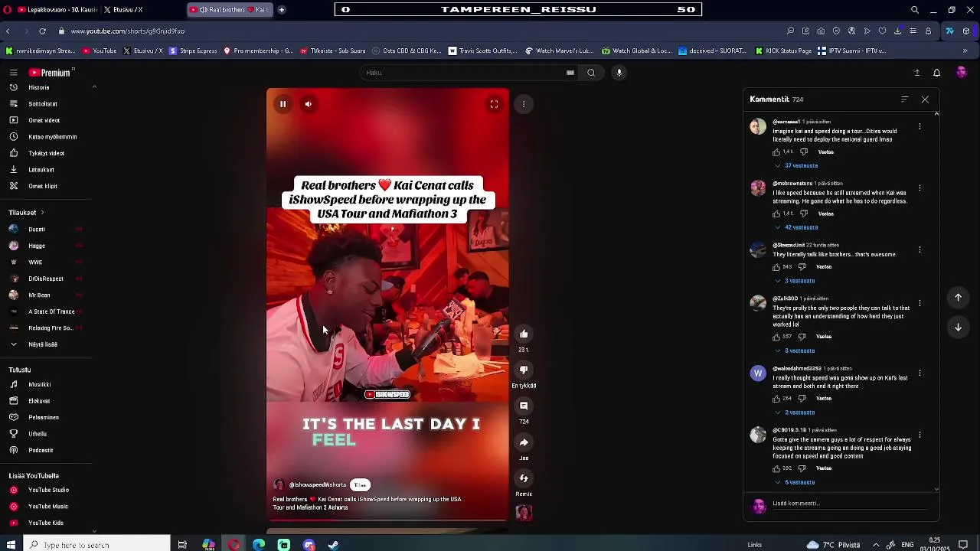
Task: Open the comments sort order menu
Action: click(904, 99)
